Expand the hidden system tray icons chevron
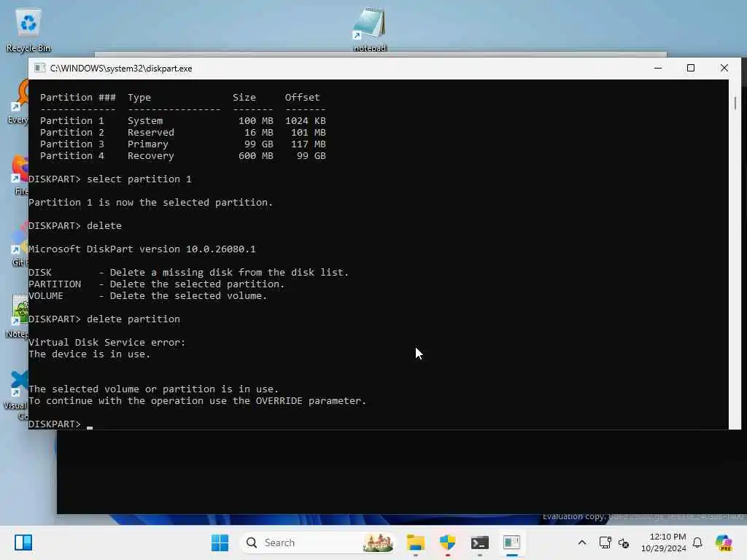 tap(581, 542)
